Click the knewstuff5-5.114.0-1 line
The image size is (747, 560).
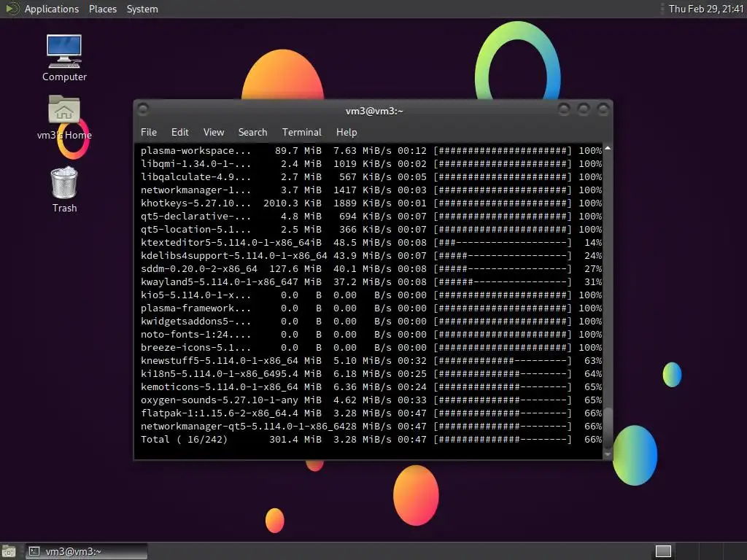[371, 360]
